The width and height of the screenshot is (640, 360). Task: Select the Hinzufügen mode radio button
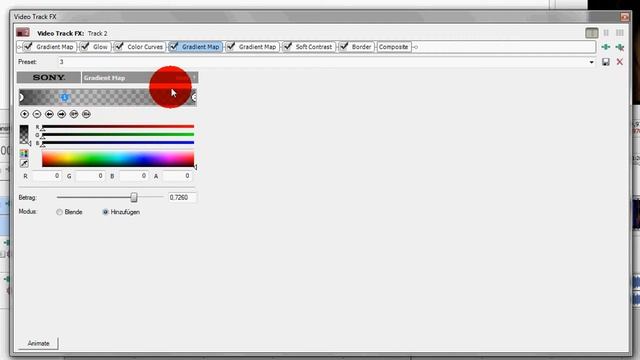coord(105,212)
